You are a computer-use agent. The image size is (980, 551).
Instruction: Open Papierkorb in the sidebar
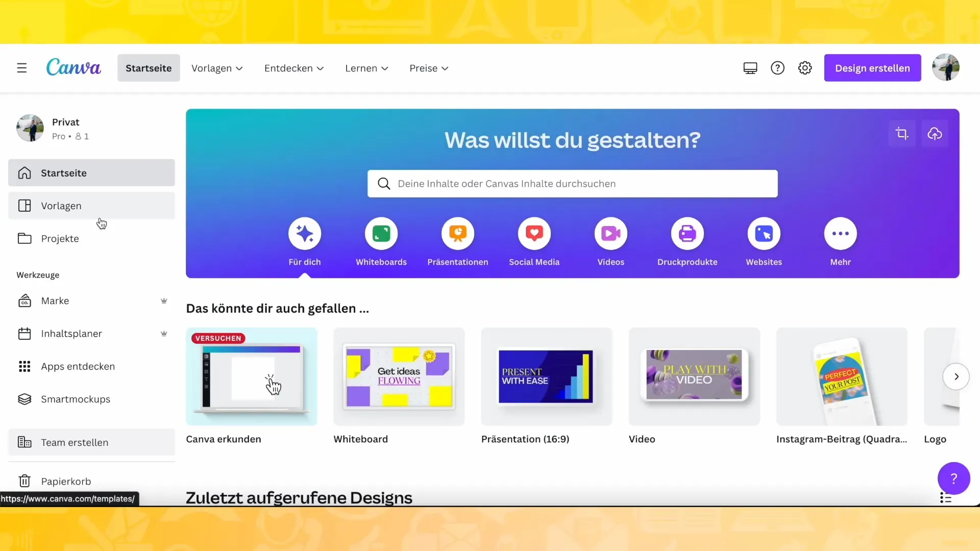click(x=91, y=481)
